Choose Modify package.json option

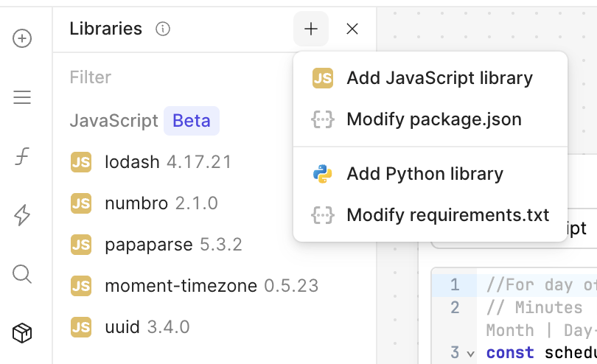(433, 119)
